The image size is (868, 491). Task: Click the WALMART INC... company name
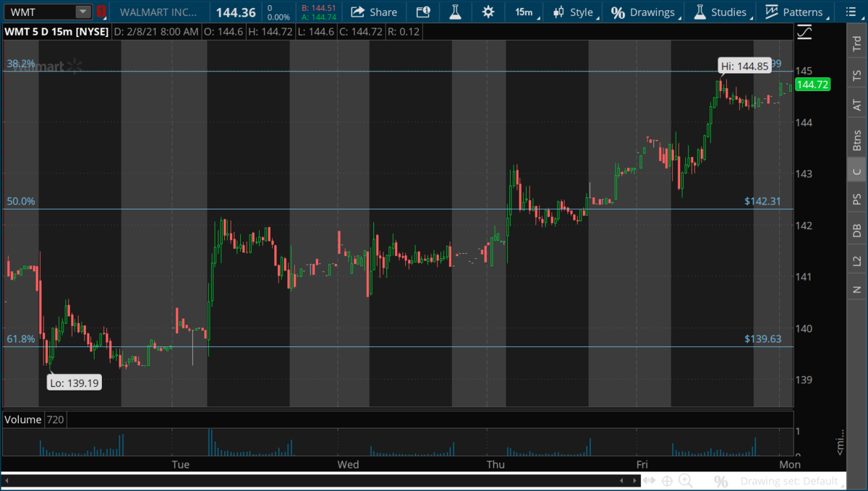pos(159,12)
